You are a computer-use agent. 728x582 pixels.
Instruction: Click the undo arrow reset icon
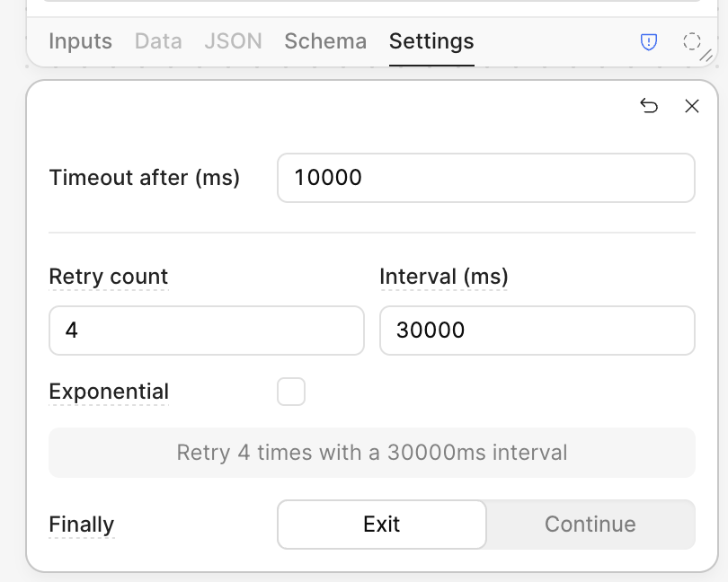[649, 106]
